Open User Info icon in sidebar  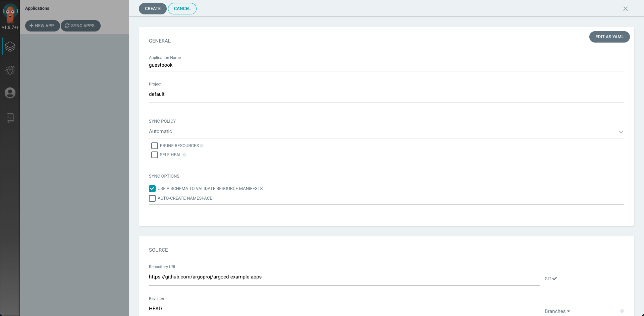(x=10, y=93)
